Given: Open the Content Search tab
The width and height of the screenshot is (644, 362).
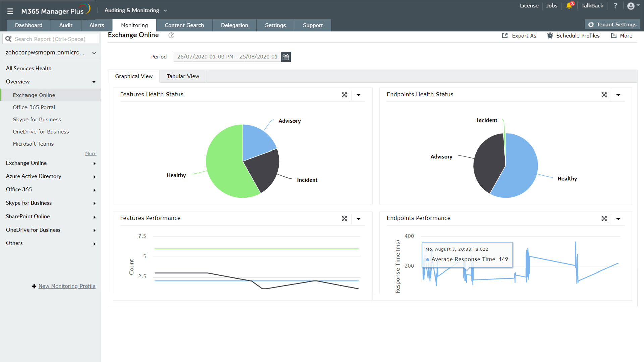Looking at the screenshot, I should pos(184,25).
